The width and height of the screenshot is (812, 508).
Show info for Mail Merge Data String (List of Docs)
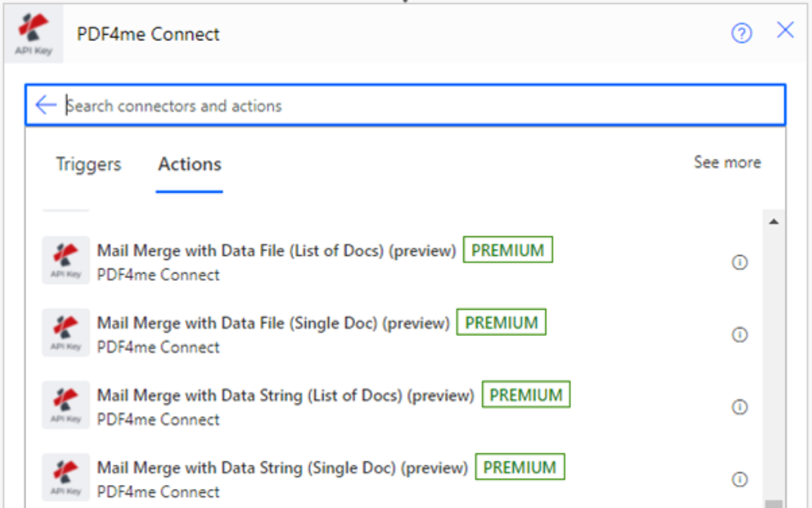click(x=740, y=407)
